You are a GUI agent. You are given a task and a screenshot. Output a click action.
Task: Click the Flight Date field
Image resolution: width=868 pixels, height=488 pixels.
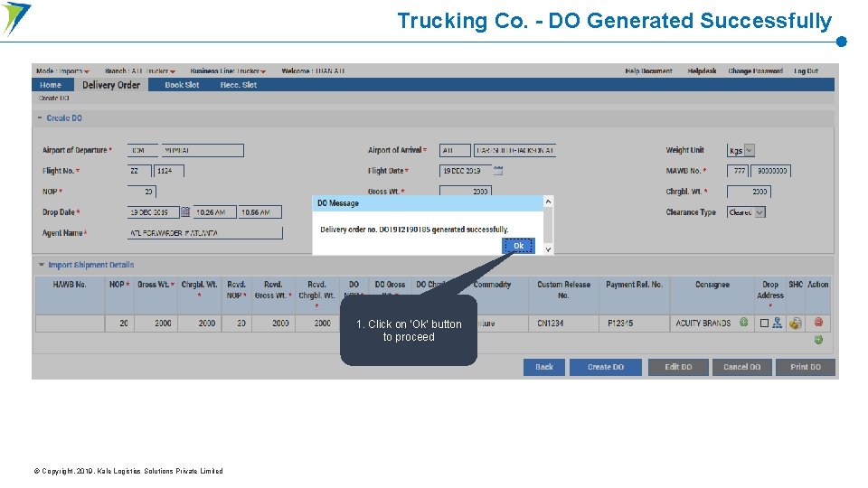[x=466, y=171]
